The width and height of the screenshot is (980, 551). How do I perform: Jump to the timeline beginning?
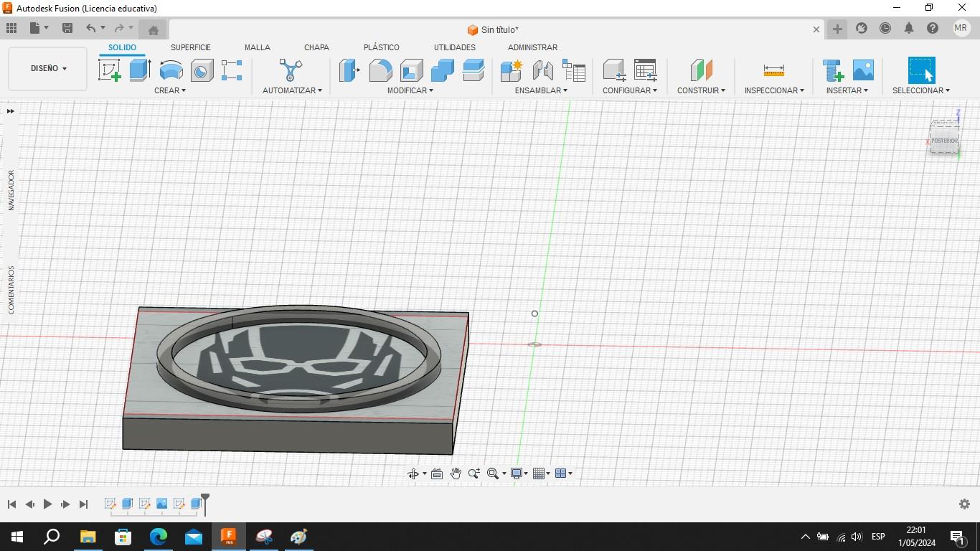coord(11,504)
